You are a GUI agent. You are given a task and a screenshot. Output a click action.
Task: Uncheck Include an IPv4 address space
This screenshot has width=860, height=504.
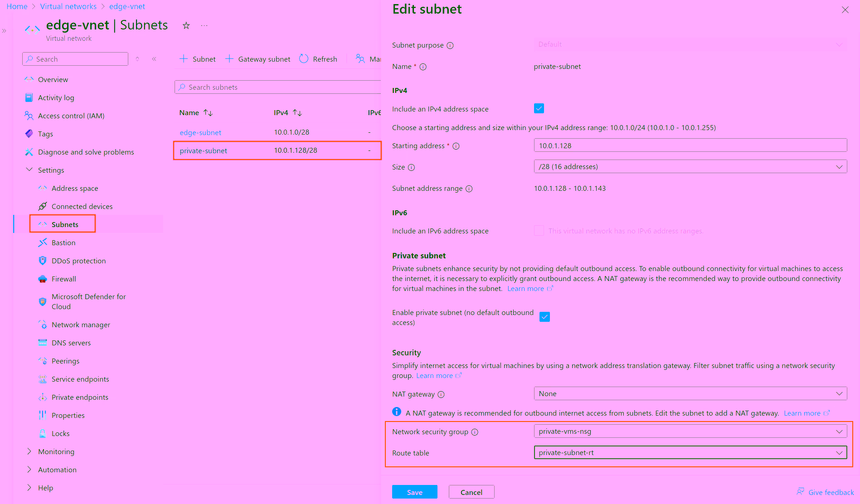[x=539, y=108]
